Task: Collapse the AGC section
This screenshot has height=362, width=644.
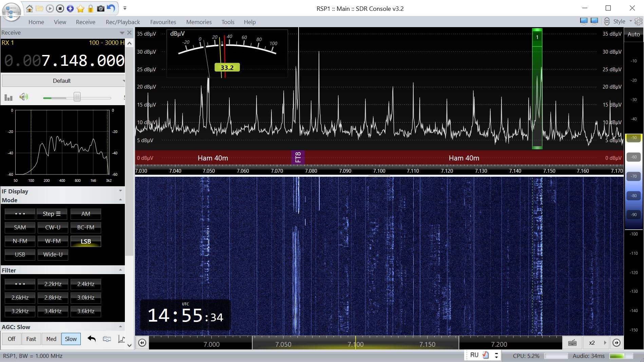Action: tap(120, 327)
